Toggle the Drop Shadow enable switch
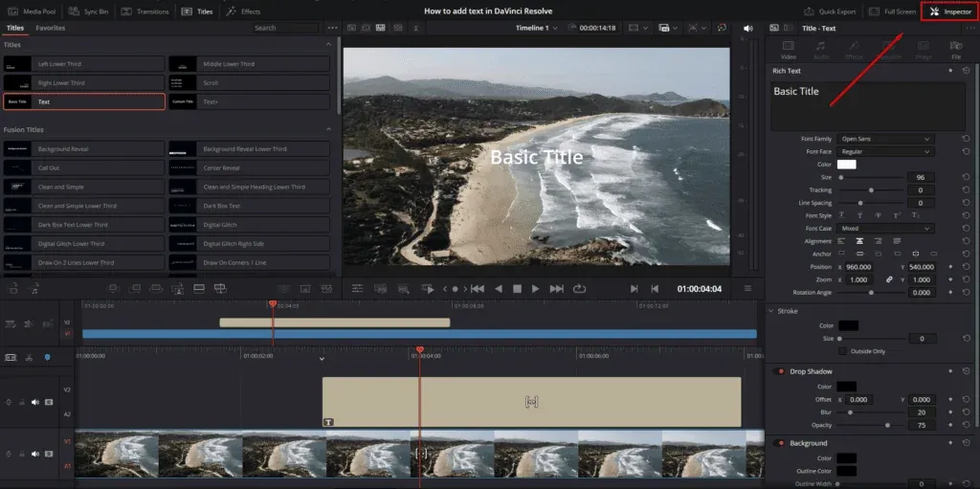980x489 pixels. pos(779,371)
